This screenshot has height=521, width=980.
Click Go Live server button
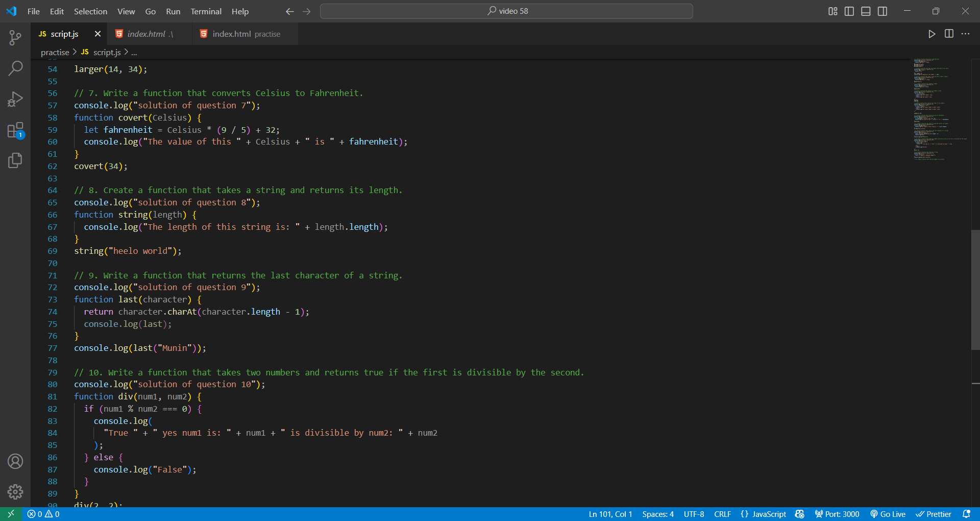[888, 514]
